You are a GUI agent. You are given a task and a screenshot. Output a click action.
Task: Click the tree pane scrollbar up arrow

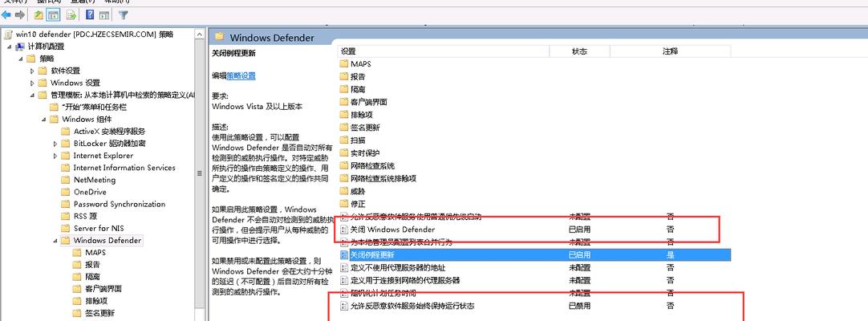[200, 34]
